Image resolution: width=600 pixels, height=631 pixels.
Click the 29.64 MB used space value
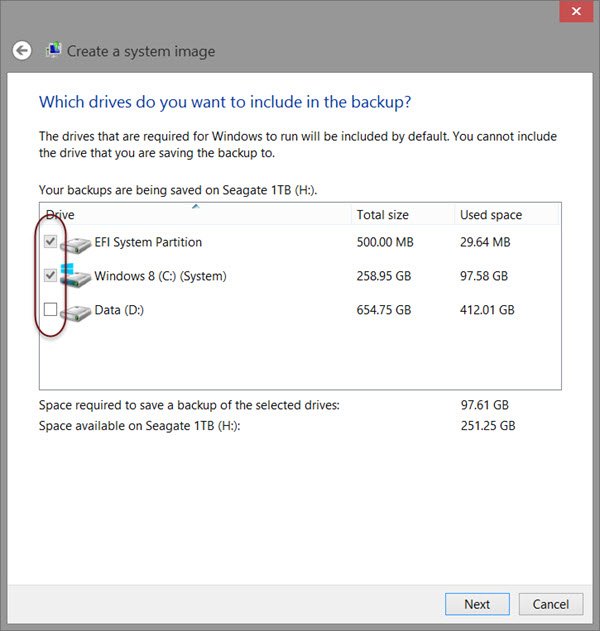(x=485, y=242)
